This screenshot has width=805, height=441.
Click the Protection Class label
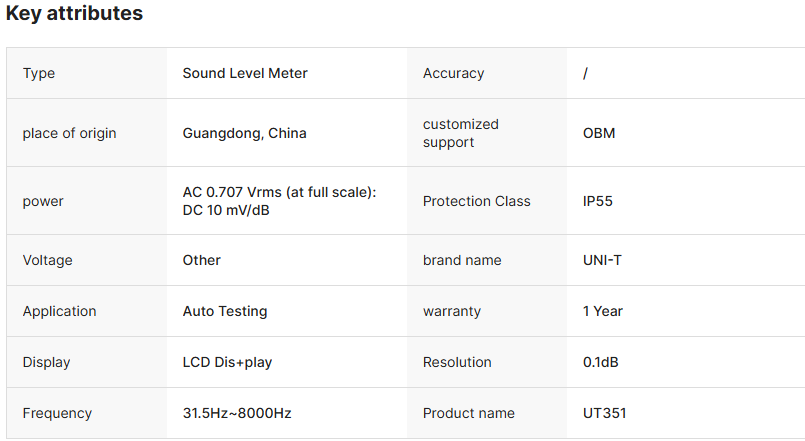[477, 201]
